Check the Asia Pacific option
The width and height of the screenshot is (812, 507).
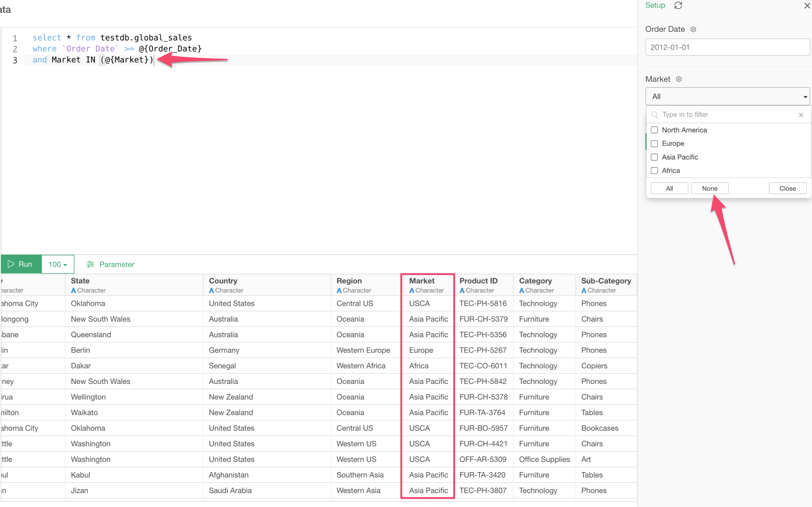(654, 157)
